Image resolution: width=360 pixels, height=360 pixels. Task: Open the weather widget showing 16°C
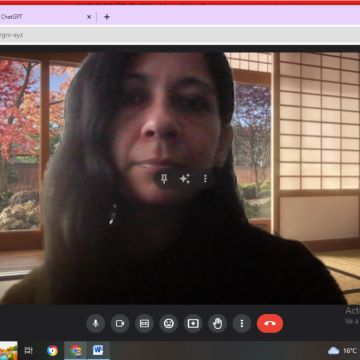[343, 351]
